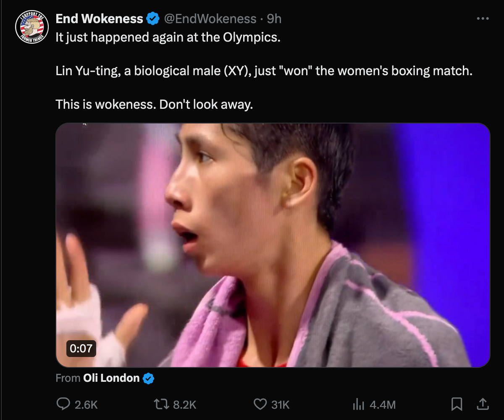Click the 0:07 video duration badge

(81, 348)
